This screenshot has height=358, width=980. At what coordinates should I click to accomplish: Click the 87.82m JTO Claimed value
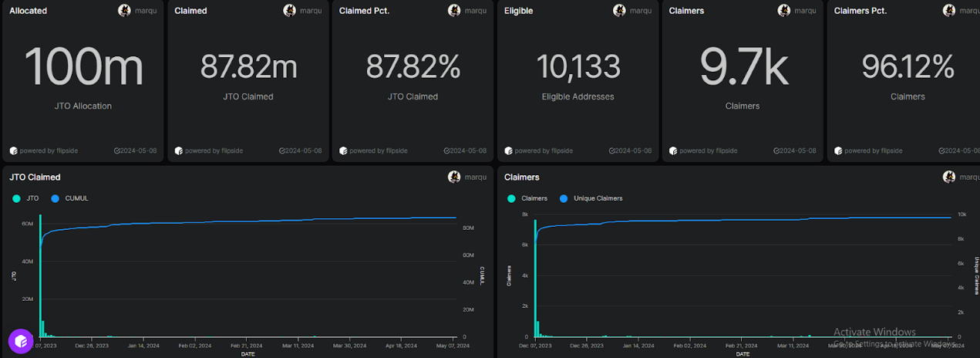point(248,67)
